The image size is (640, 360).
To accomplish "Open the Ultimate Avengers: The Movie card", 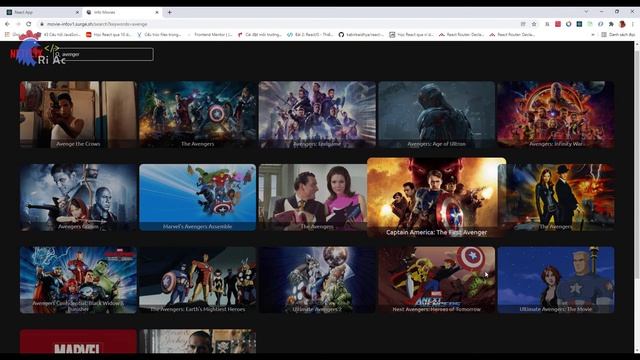I will [x=556, y=280].
